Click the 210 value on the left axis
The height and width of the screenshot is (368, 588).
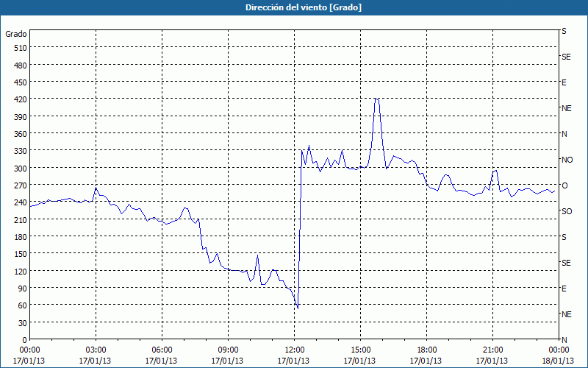point(21,219)
